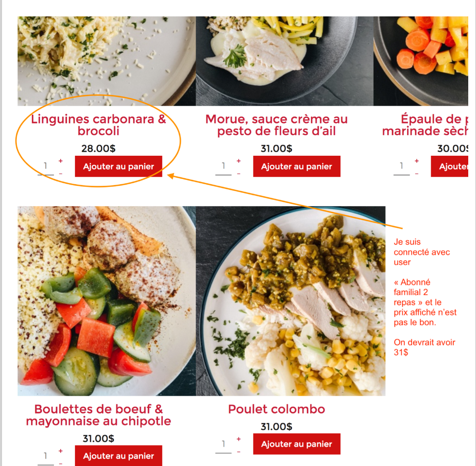Increase quantity for Boulettes de boeuf
The width and height of the screenshot is (476, 466).
pos(61,451)
